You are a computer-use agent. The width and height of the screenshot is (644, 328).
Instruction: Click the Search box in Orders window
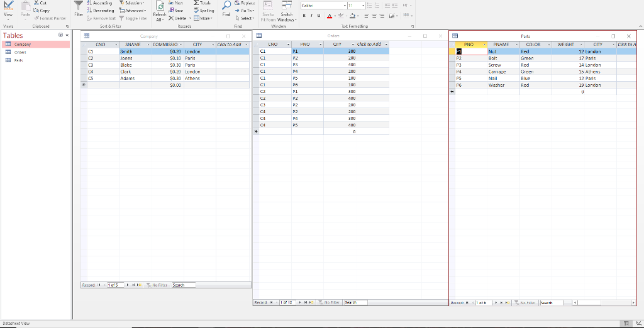tap(356, 302)
